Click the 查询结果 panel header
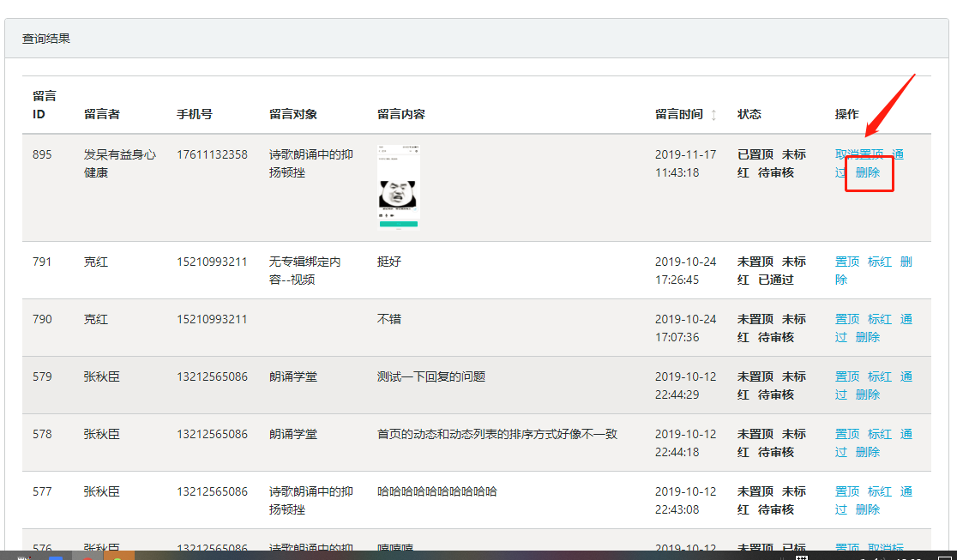The image size is (957, 560). coord(46,39)
